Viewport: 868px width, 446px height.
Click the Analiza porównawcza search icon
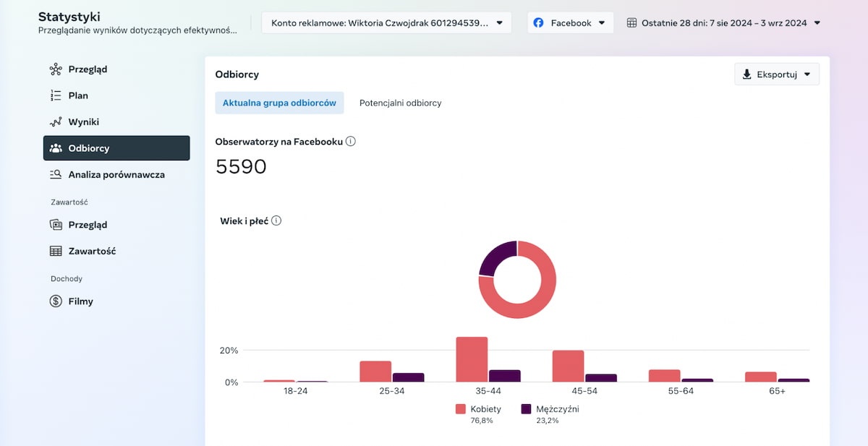56,174
